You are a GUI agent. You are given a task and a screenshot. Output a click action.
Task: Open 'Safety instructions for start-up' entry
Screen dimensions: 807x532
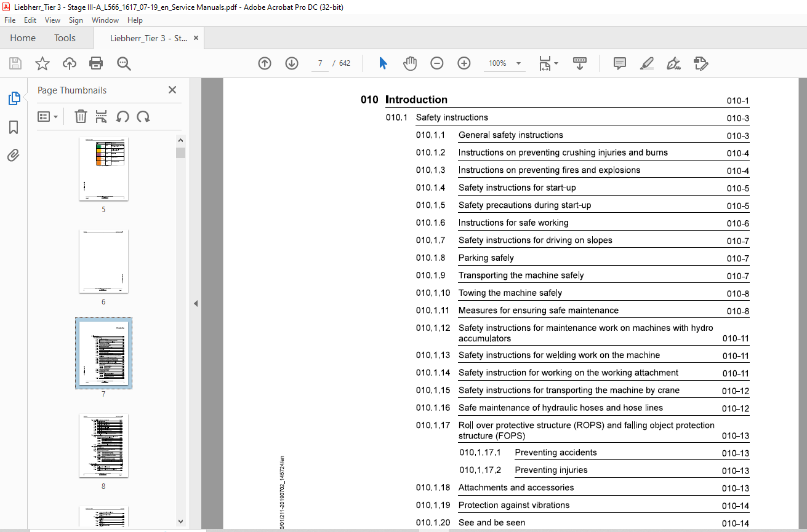(517, 188)
